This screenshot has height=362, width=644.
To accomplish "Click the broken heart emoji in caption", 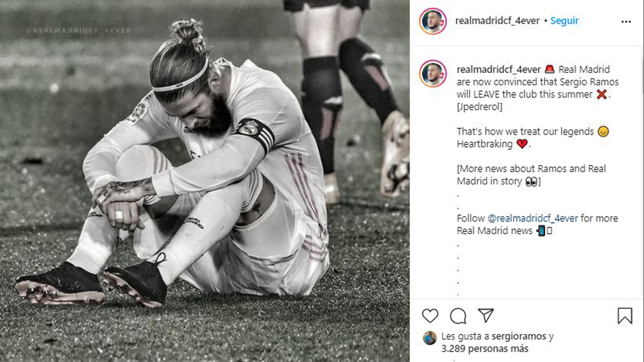I will [522, 144].
